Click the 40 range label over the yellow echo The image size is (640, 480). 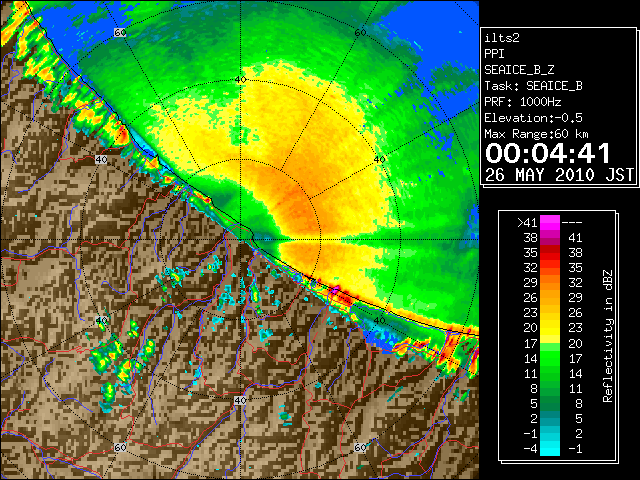click(x=240, y=80)
